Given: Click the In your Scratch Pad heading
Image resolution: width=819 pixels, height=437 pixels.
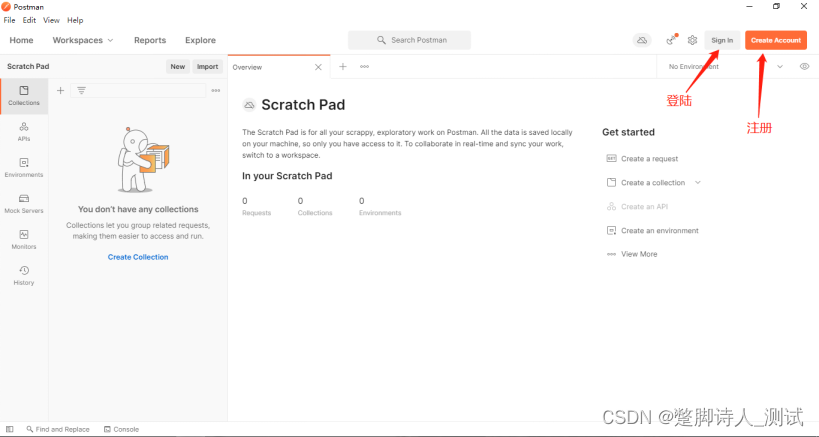Looking at the screenshot, I should pyautogui.click(x=287, y=176).
